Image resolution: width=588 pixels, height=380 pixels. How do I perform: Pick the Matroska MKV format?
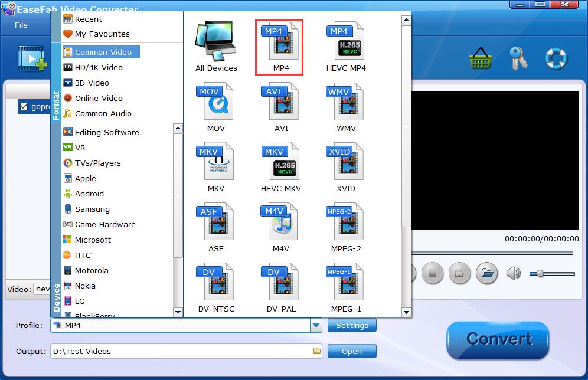[215, 168]
